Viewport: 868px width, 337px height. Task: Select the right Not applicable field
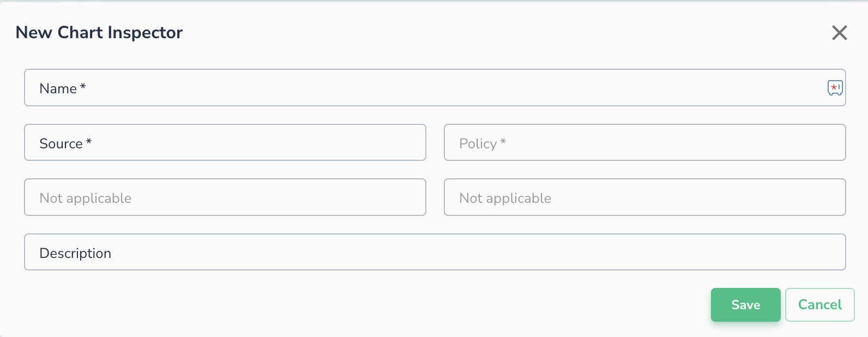pyautogui.click(x=644, y=197)
